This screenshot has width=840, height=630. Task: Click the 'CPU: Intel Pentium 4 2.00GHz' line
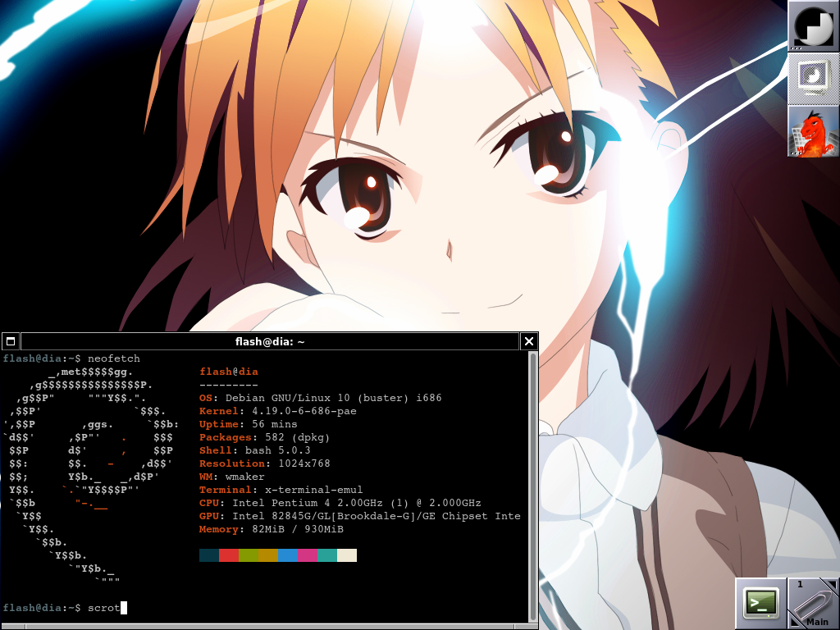point(340,503)
